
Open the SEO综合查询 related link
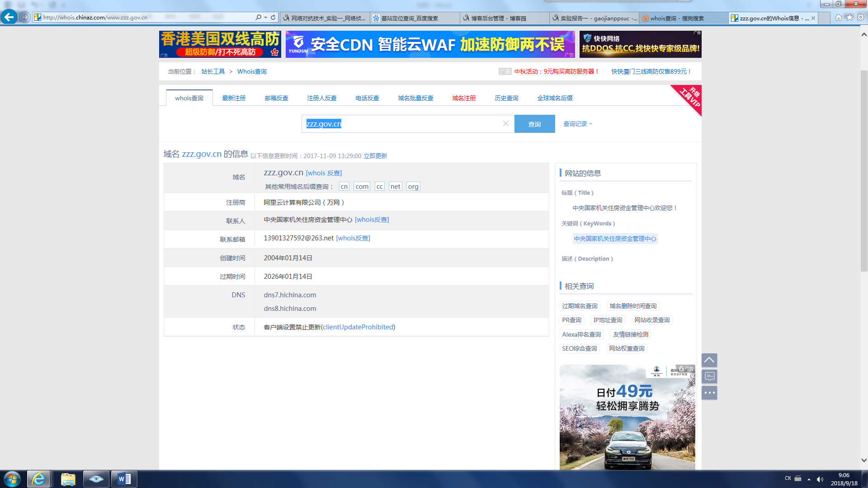(x=580, y=348)
